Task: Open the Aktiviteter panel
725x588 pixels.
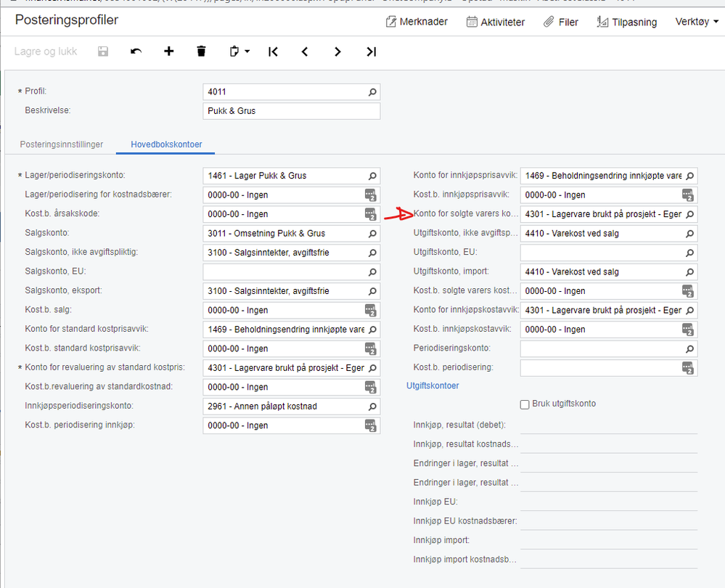Action: point(495,22)
